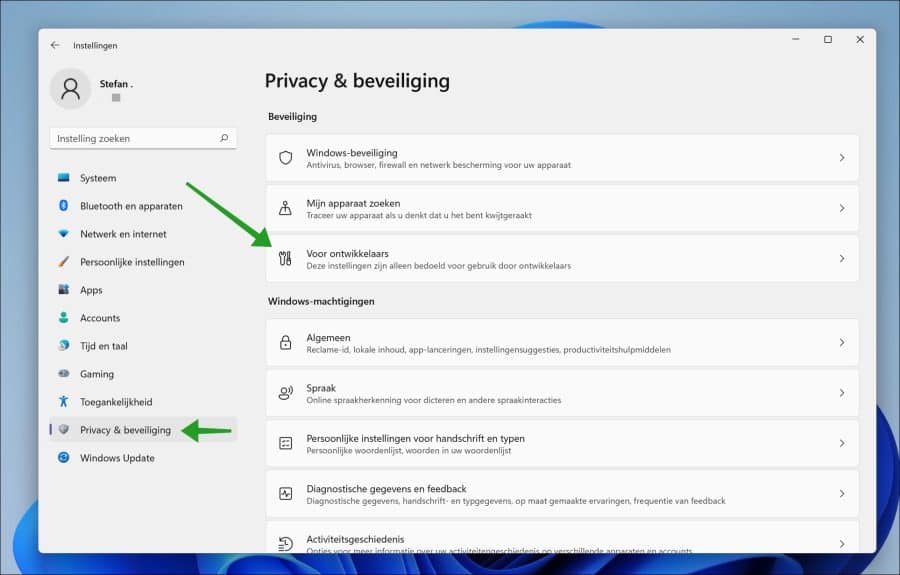
Task: Maximize the Instellingen window
Action: pyautogui.click(x=828, y=40)
